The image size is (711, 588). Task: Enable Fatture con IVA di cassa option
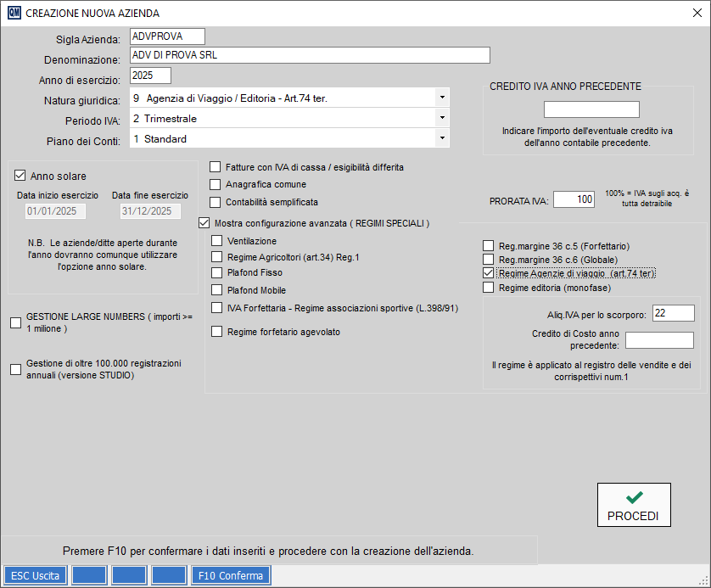(216, 167)
